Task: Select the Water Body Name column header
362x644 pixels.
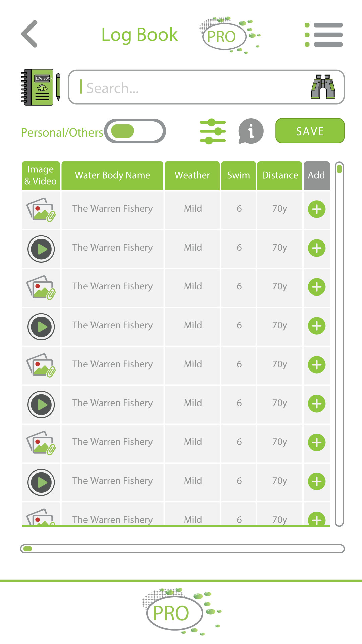Action: pyautogui.click(x=112, y=175)
